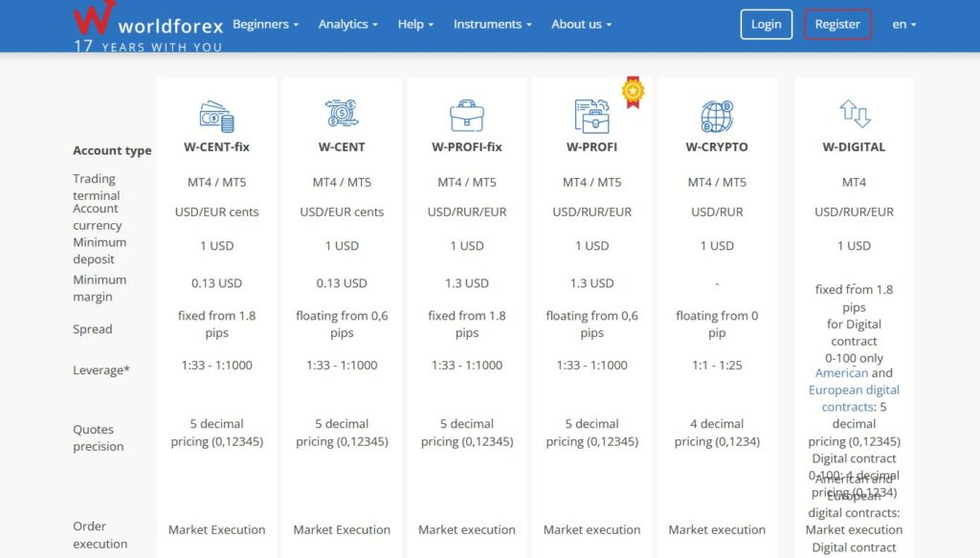Click W-CENT spread floating from 0,6 pips
The image size is (980, 558).
pyautogui.click(x=342, y=324)
